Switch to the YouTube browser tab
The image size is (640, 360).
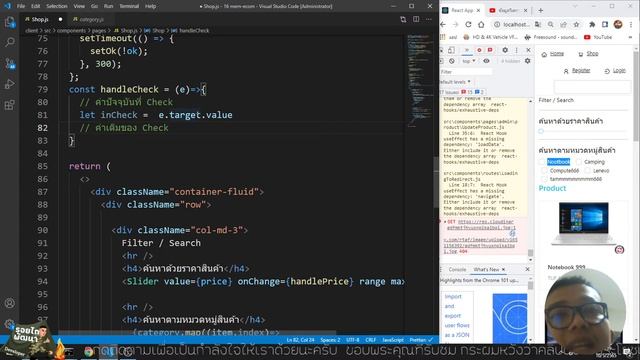(508, 10)
